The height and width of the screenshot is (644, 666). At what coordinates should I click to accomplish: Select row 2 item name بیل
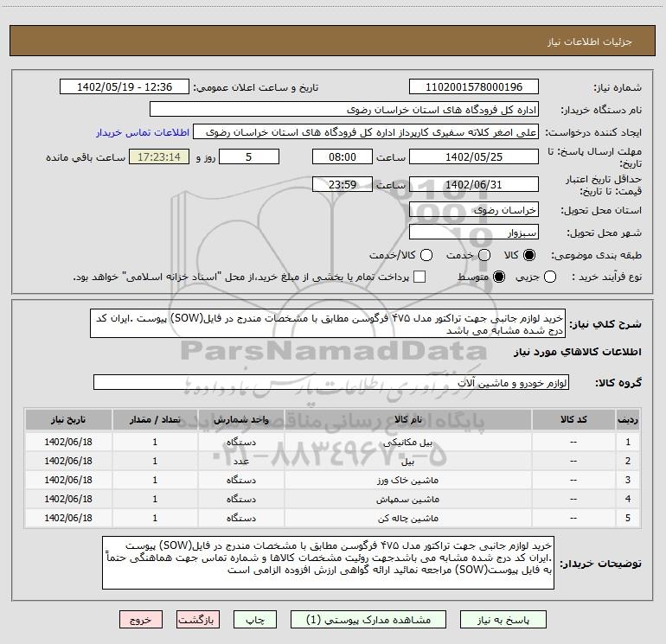tap(407, 462)
